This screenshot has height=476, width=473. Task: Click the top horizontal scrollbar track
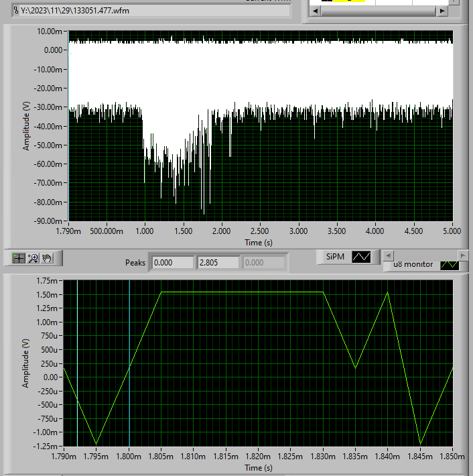click(x=379, y=11)
